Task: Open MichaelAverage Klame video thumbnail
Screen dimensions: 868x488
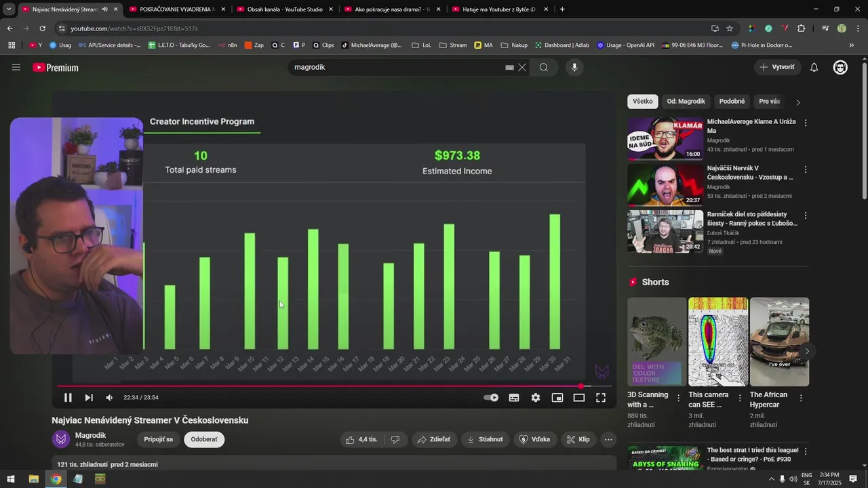Action: pyautogui.click(x=665, y=139)
